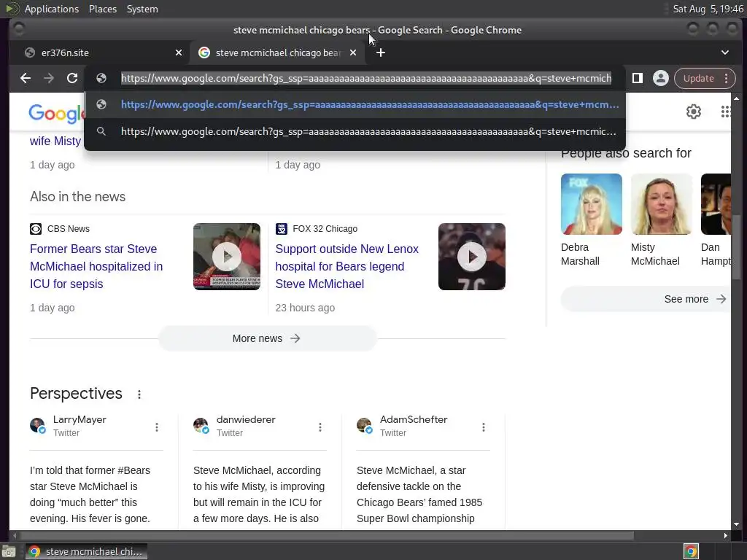
Task: Click AdamSchefter profile avatar
Action: pyautogui.click(x=364, y=425)
